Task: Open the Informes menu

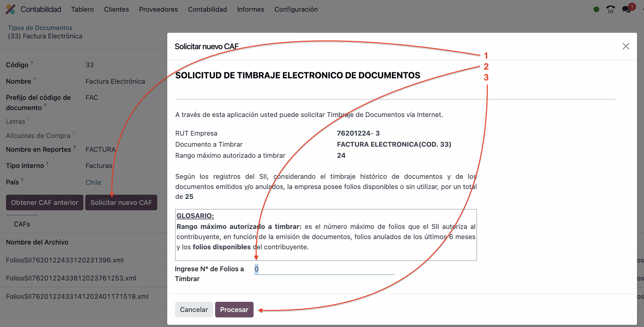Action: point(251,9)
